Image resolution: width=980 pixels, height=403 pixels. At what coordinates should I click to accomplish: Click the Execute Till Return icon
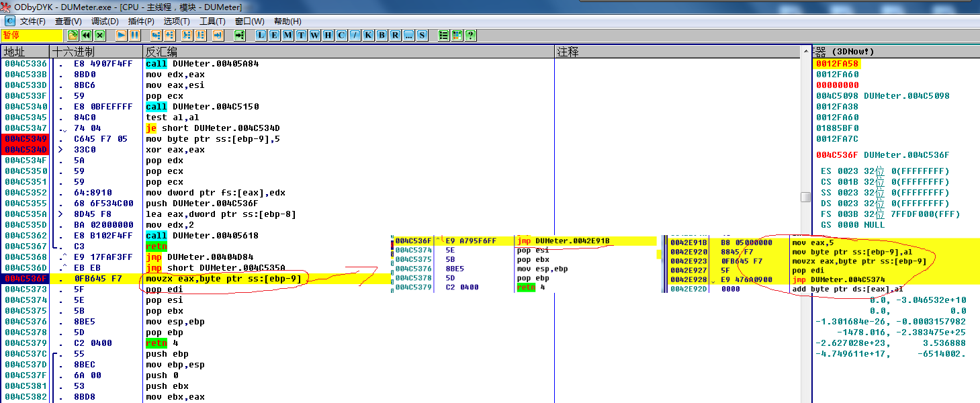(218, 35)
